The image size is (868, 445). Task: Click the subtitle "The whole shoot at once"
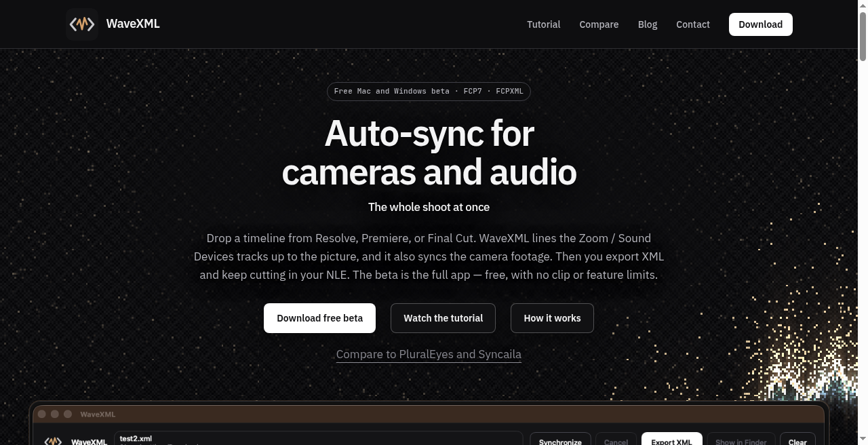pyautogui.click(x=429, y=207)
